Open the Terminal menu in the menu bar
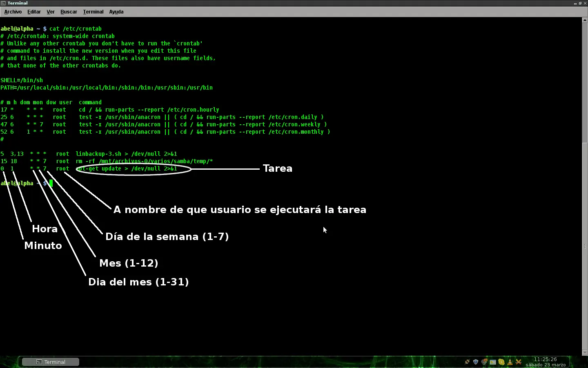 (x=93, y=12)
